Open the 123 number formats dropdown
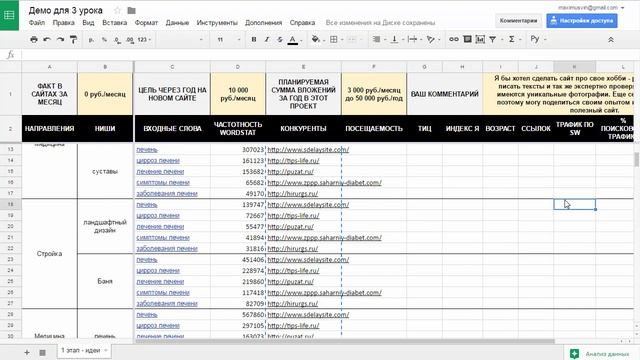 (x=144, y=40)
